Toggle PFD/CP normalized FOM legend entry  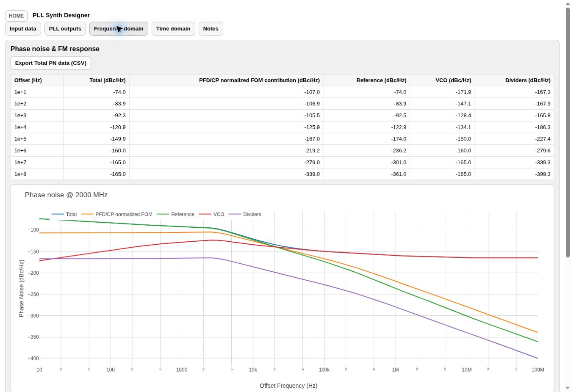pyautogui.click(x=116, y=214)
